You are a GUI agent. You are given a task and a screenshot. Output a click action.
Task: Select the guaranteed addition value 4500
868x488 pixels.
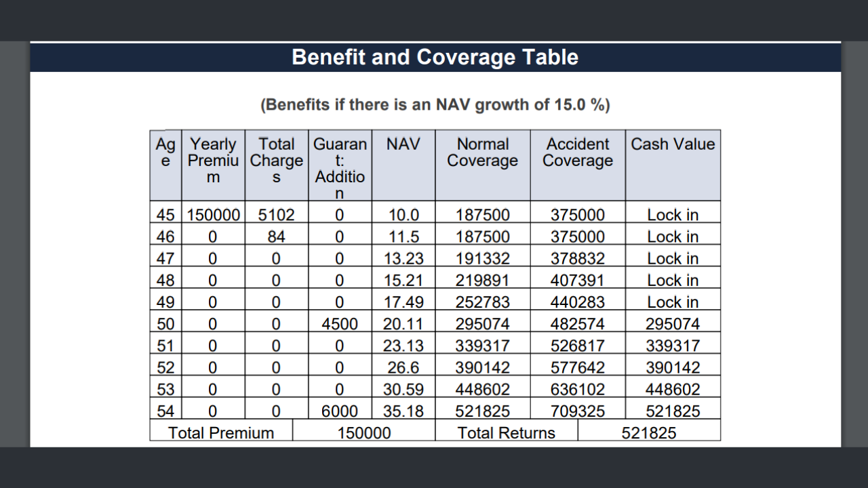340,324
